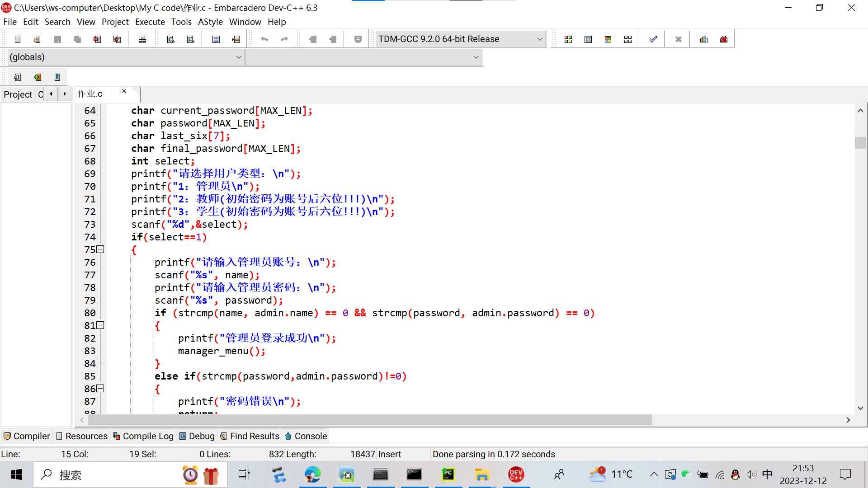This screenshot has height=488, width=868.
Task: Open PyCharm from the taskbar
Action: pos(448,475)
